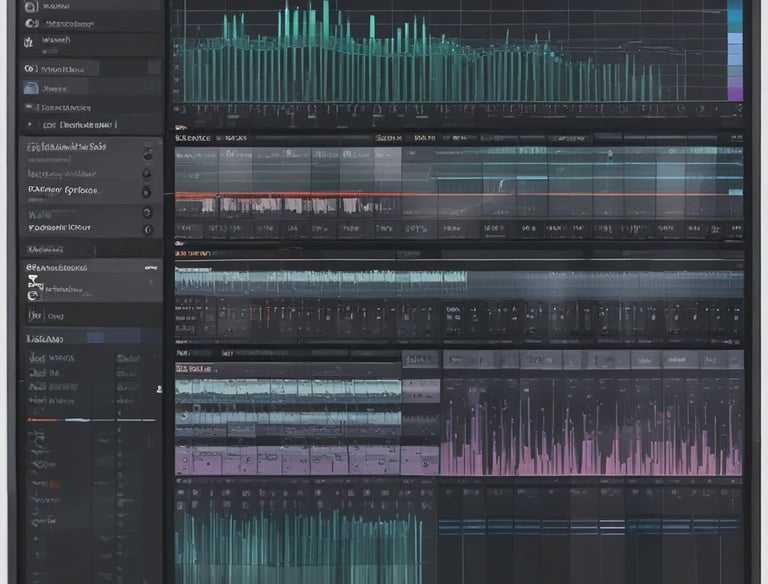Image resolution: width=768 pixels, height=584 pixels.
Task: Click the small person icon at the sidebar's right edge
Action: pyautogui.click(x=159, y=389)
